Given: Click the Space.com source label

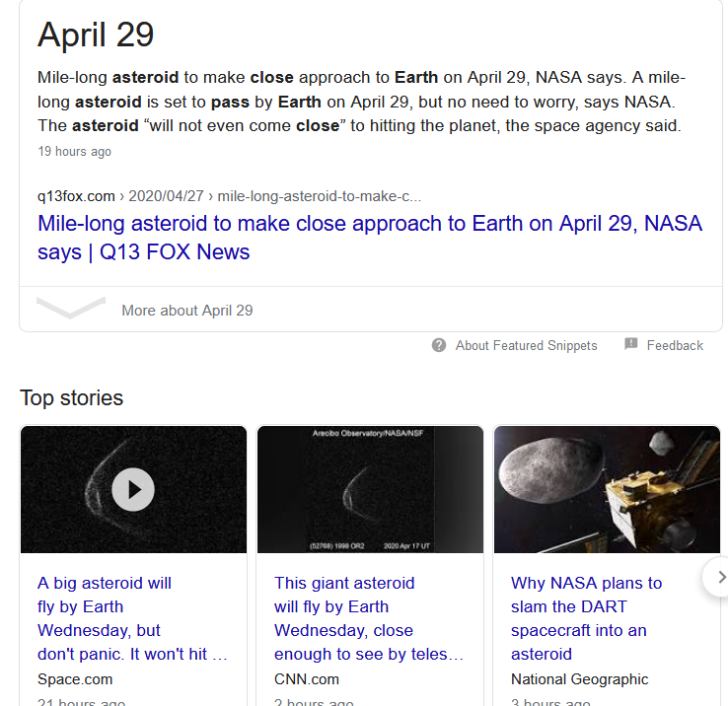Looking at the screenshot, I should (x=75, y=679).
